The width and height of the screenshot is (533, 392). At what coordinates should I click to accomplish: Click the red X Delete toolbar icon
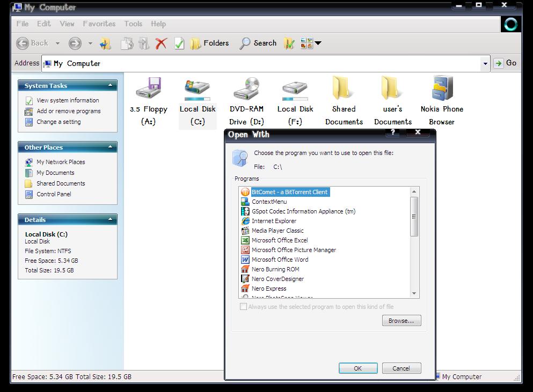pos(161,43)
